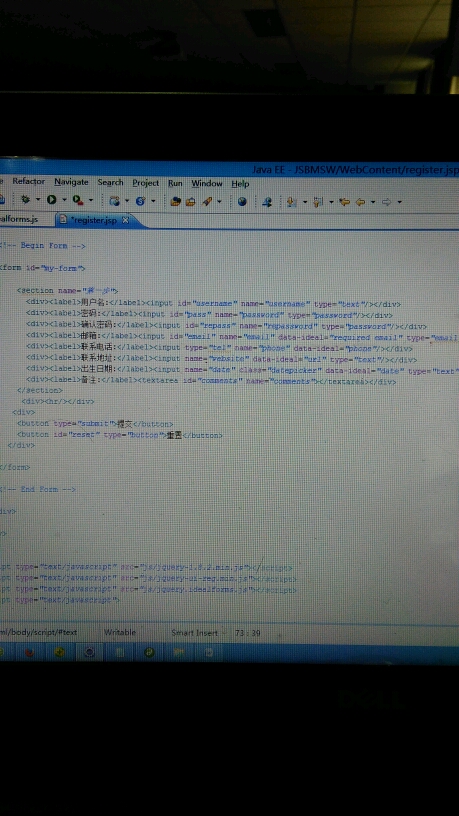
Task: Click the form id="my-form" line
Action: [43, 269]
